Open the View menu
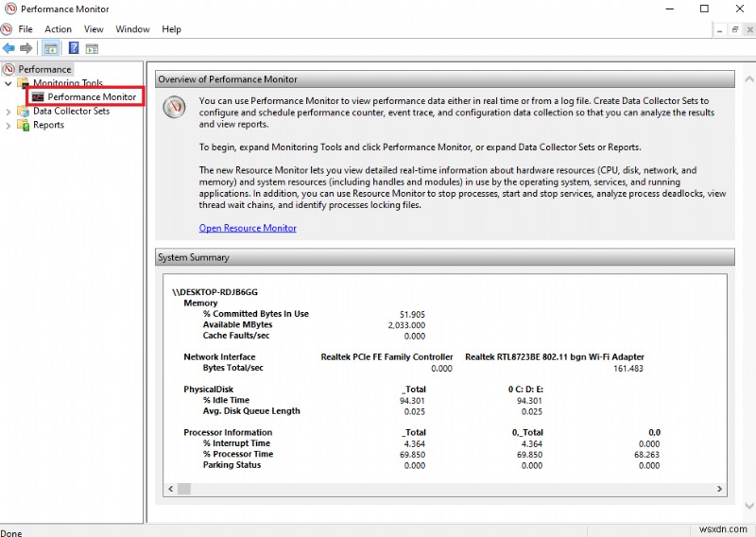This screenshot has height=537, width=756. [94, 29]
